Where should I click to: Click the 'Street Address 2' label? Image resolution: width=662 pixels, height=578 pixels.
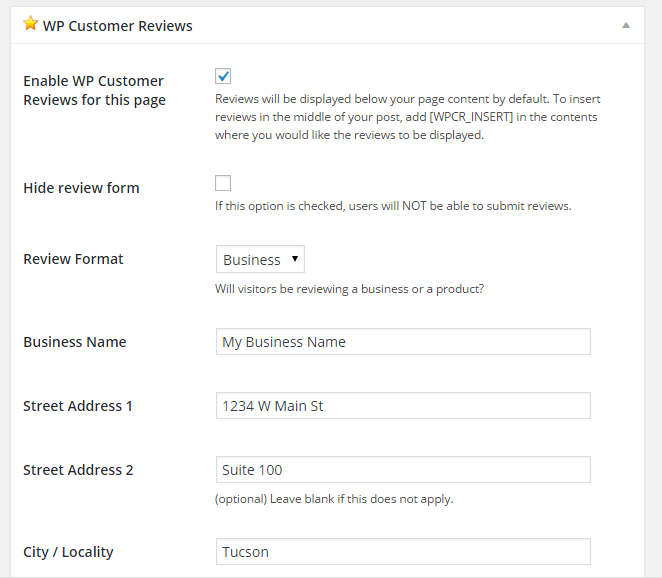tap(78, 470)
